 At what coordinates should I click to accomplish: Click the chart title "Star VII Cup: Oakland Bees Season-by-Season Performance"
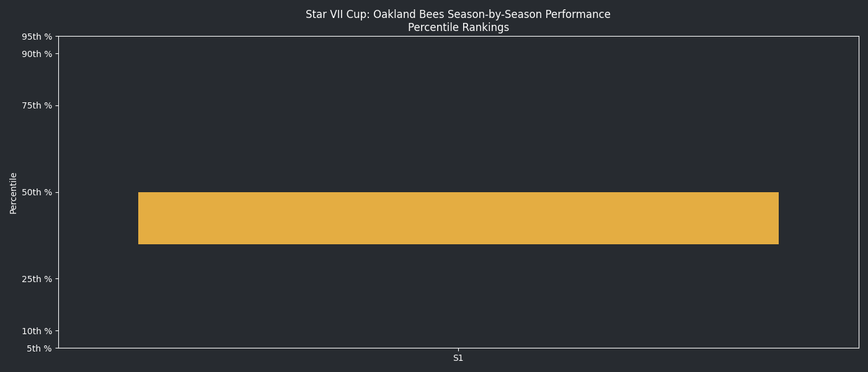[x=458, y=14]
